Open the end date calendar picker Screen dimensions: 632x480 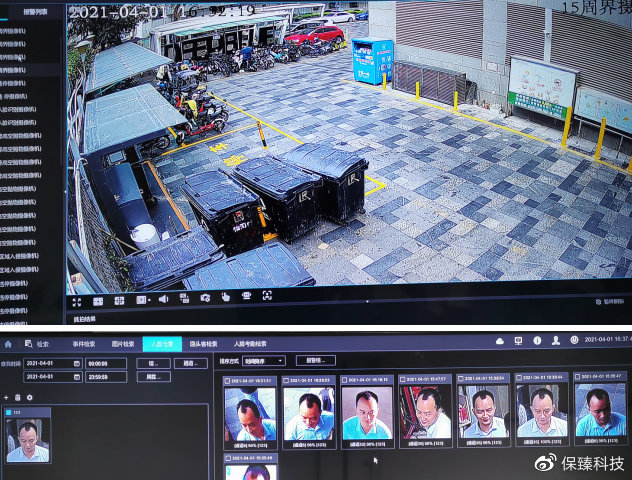point(77,377)
